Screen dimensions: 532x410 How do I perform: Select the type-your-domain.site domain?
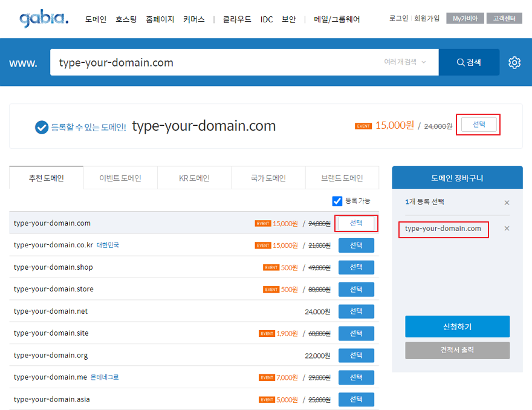tap(356, 333)
